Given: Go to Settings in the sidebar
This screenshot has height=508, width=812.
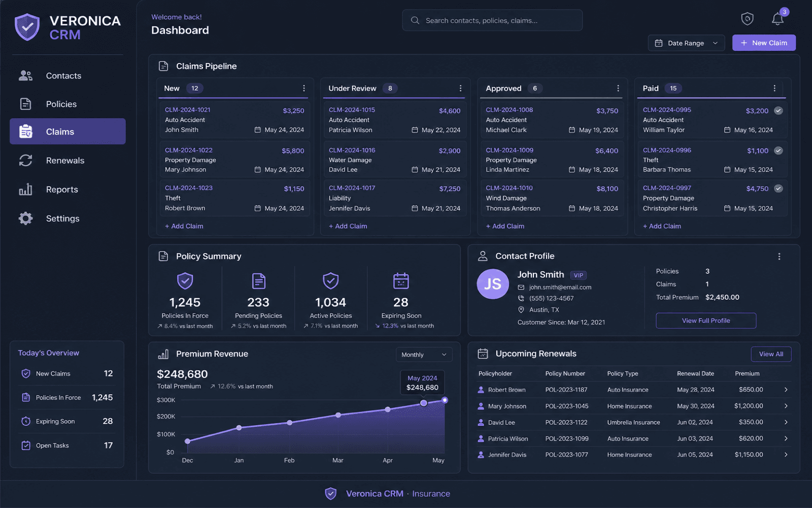Looking at the screenshot, I should coord(67,218).
